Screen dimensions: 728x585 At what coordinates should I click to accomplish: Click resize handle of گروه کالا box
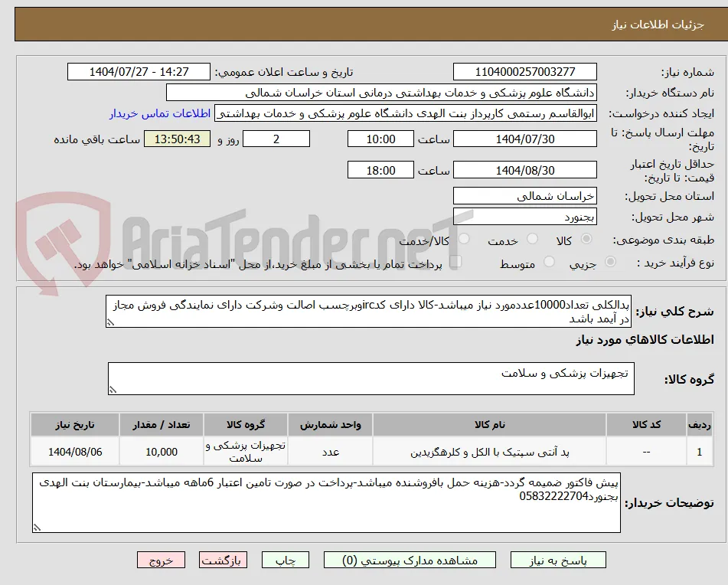pos(113,390)
